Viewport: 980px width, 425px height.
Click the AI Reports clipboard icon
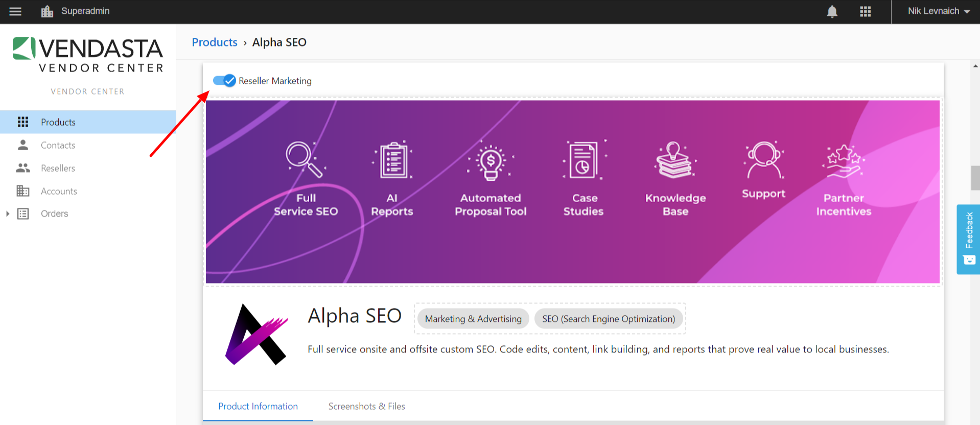(x=392, y=160)
